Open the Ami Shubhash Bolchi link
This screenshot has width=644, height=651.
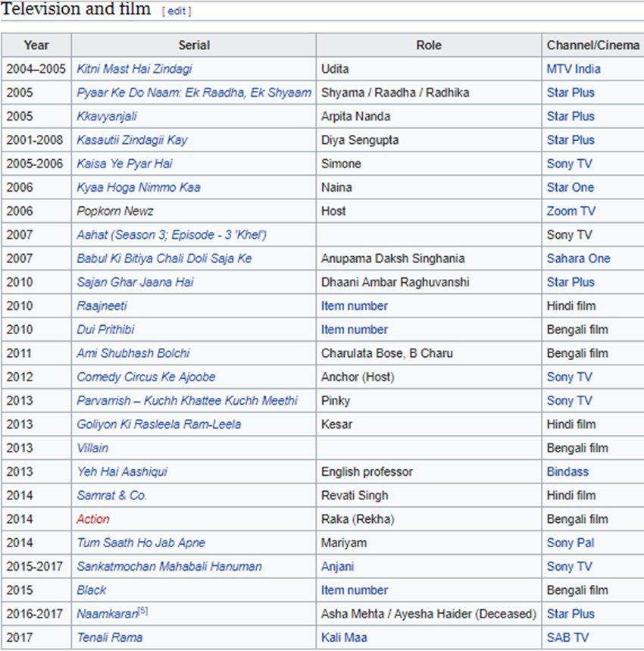click(133, 353)
